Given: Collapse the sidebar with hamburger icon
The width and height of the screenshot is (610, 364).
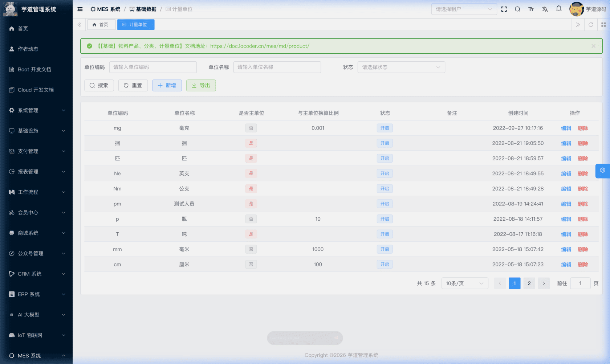Looking at the screenshot, I should pos(80,9).
